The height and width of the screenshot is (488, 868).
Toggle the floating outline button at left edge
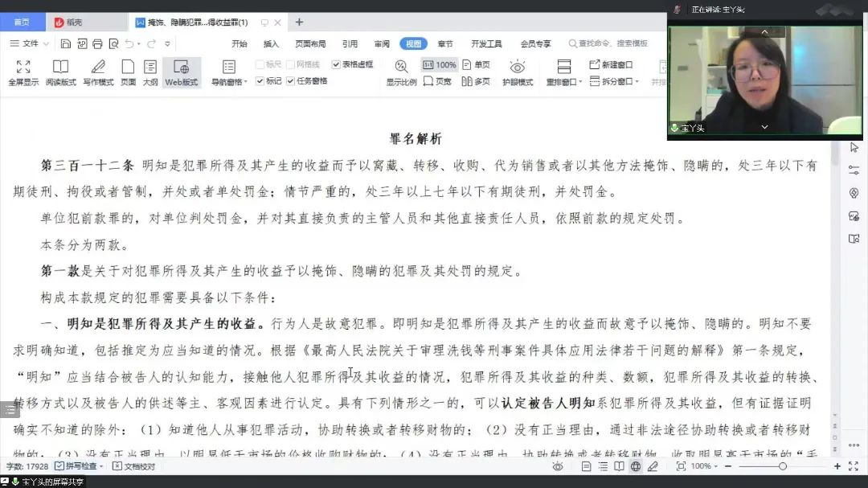click(x=10, y=410)
